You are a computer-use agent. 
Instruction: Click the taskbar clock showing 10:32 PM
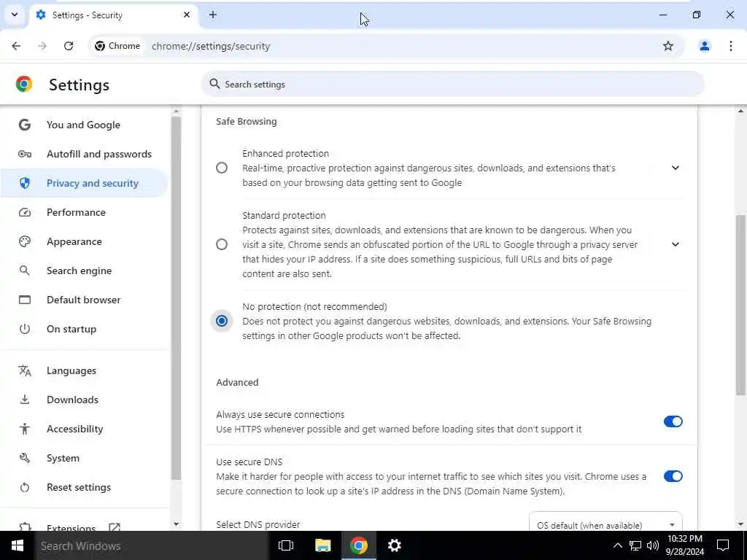pyautogui.click(x=684, y=545)
